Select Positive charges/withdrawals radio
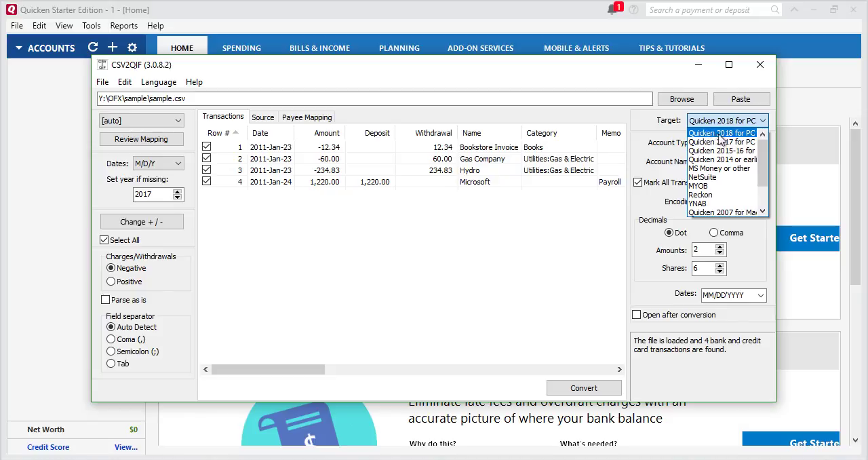 click(111, 281)
